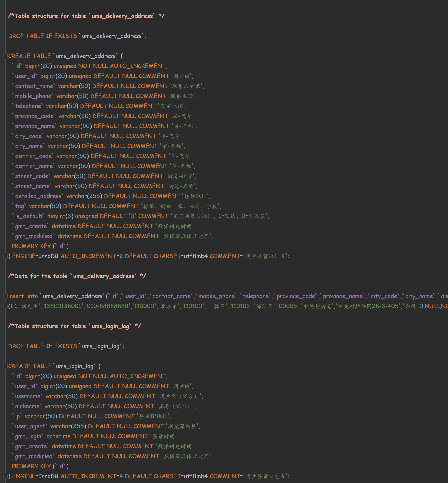Click the province_code column definition line
Image resolution: width=448 pixels, height=483 pixels.
click(104, 116)
